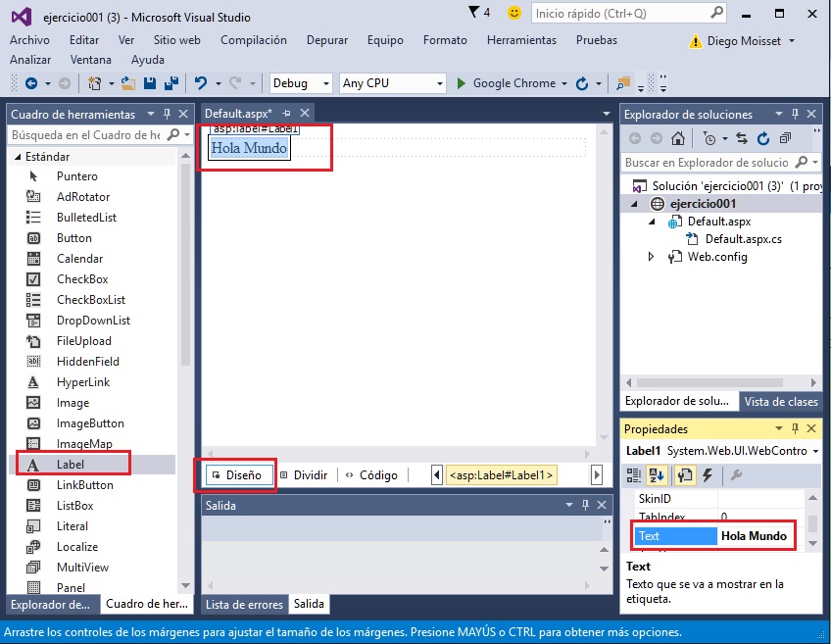831x644 pixels.
Task: Click the collapse all icon in Explorador de soluciones
Action: [785, 139]
